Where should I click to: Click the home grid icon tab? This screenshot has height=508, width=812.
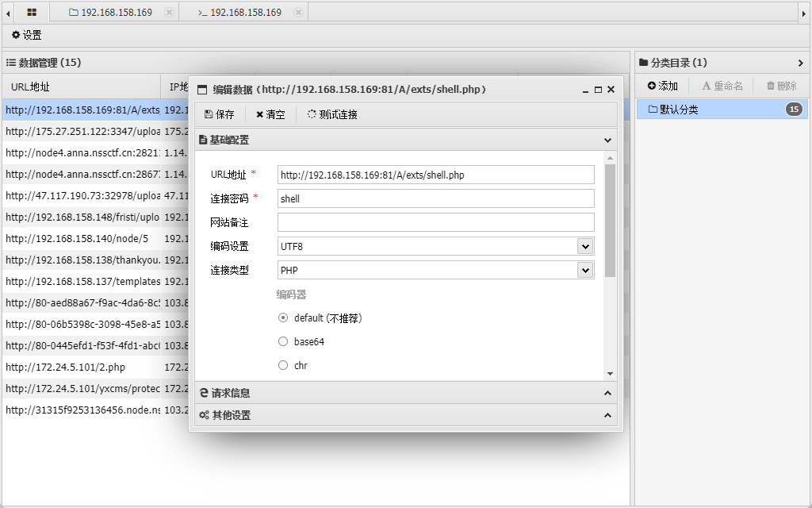click(x=32, y=13)
